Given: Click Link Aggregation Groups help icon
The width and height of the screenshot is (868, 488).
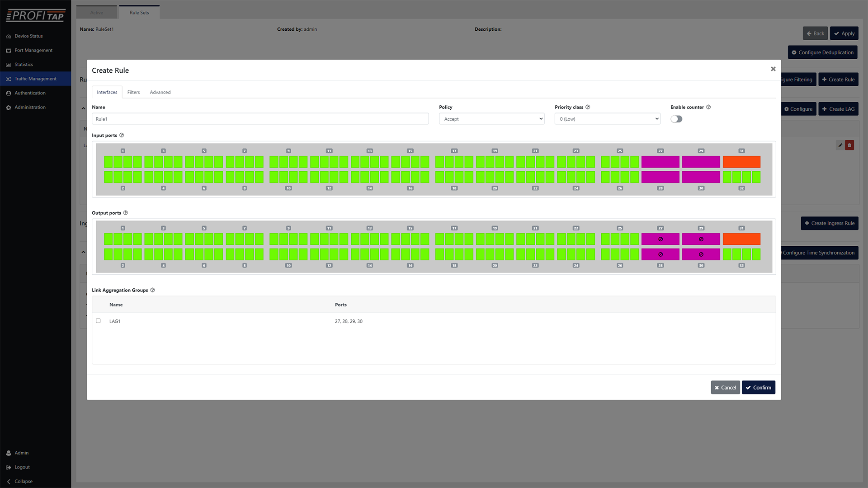Looking at the screenshot, I should pos(152,290).
